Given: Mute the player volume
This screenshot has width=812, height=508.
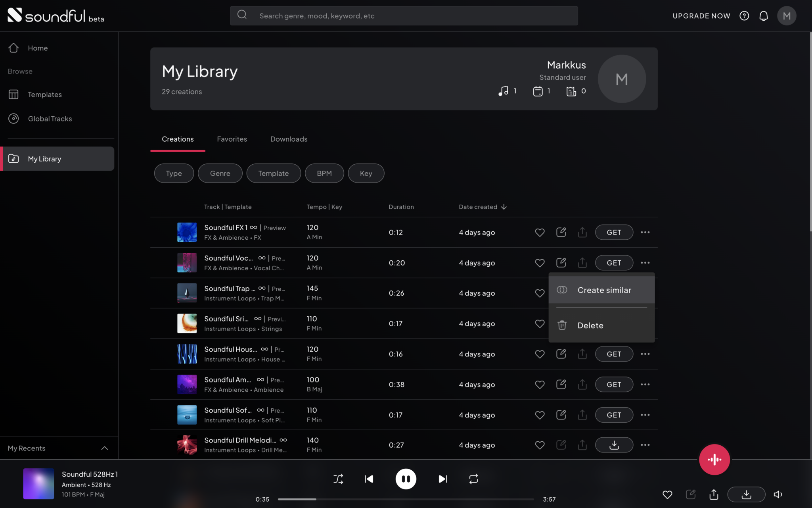Looking at the screenshot, I should tap(778, 495).
